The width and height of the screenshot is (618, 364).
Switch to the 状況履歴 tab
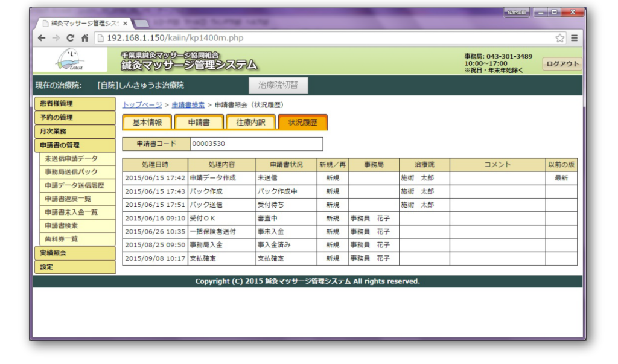[303, 123]
